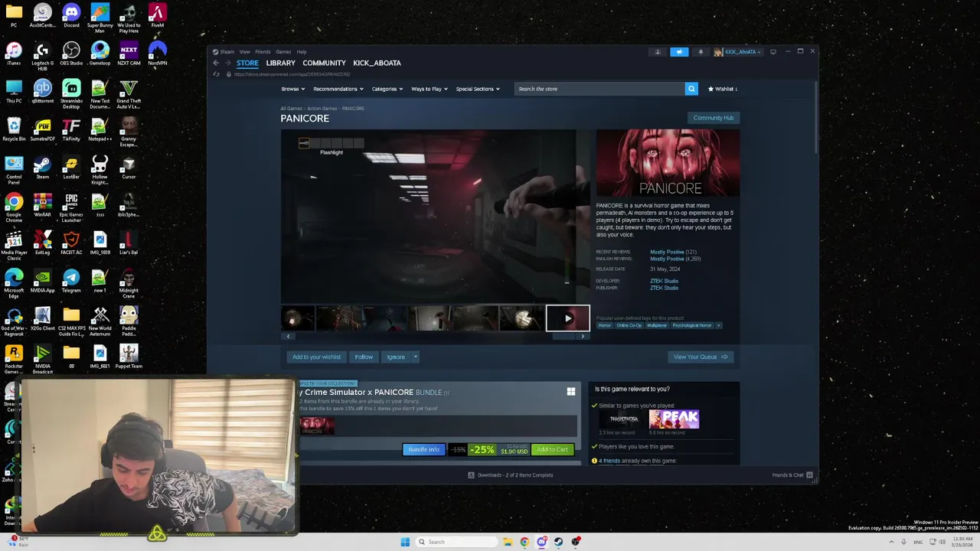Open the PEAK game thumbnail
980x551 pixels.
(674, 419)
